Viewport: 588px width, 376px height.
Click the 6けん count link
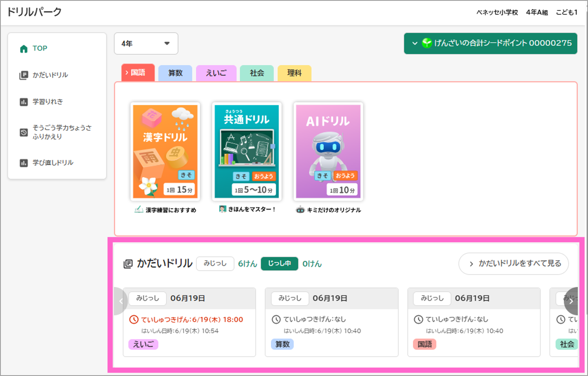[x=247, y=264]
